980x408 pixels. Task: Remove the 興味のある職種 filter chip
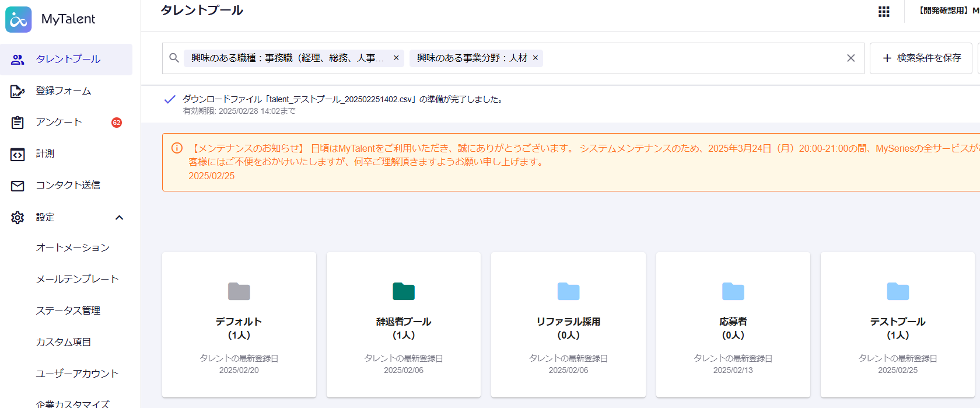396,58
